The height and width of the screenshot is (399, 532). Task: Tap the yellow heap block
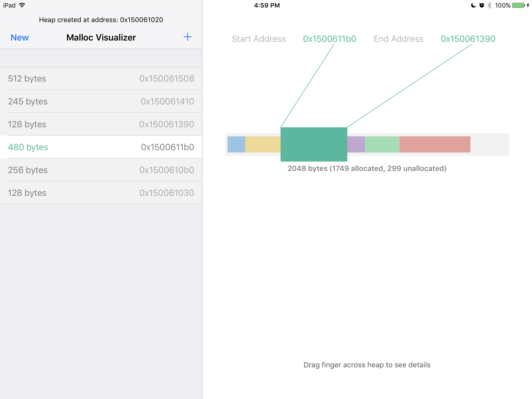pyautogui.click(x=263, y=144)
